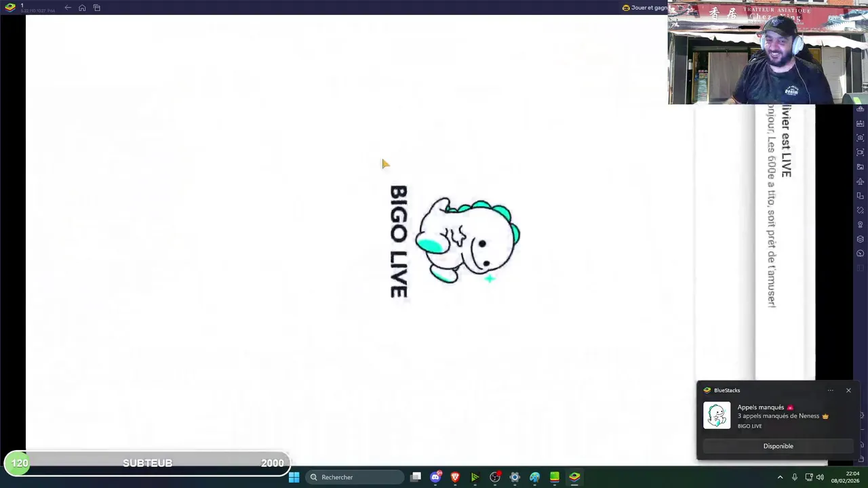The height and width of the screenshot is (488, 868).
Task: Toggle airplane mode icon in sidebar
Action: pos(860,182)
